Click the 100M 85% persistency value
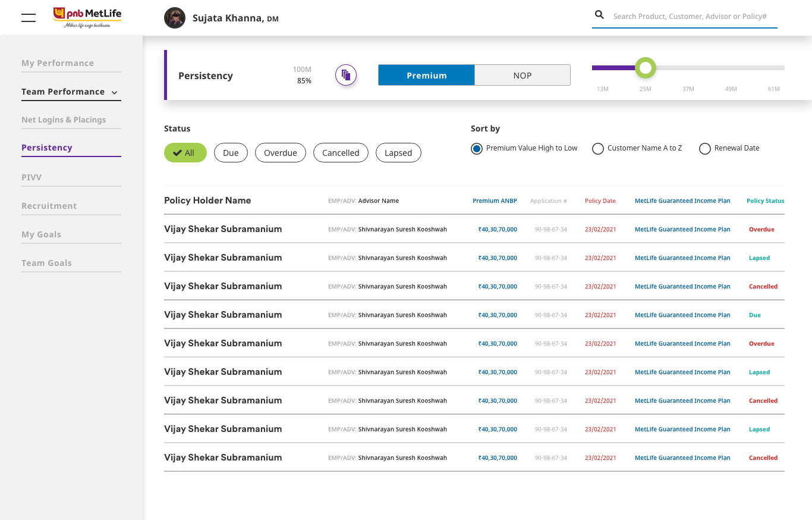The image size is (812, 520). click(303, 76)
